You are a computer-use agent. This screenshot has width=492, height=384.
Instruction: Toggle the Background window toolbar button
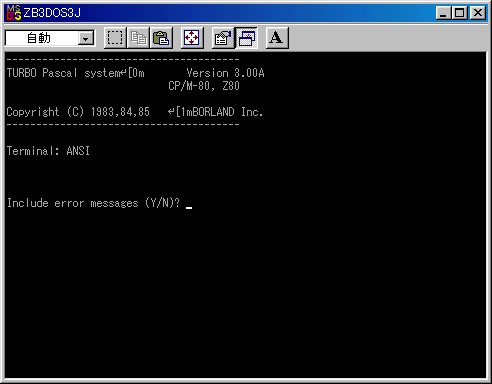(x=246, y=38)
